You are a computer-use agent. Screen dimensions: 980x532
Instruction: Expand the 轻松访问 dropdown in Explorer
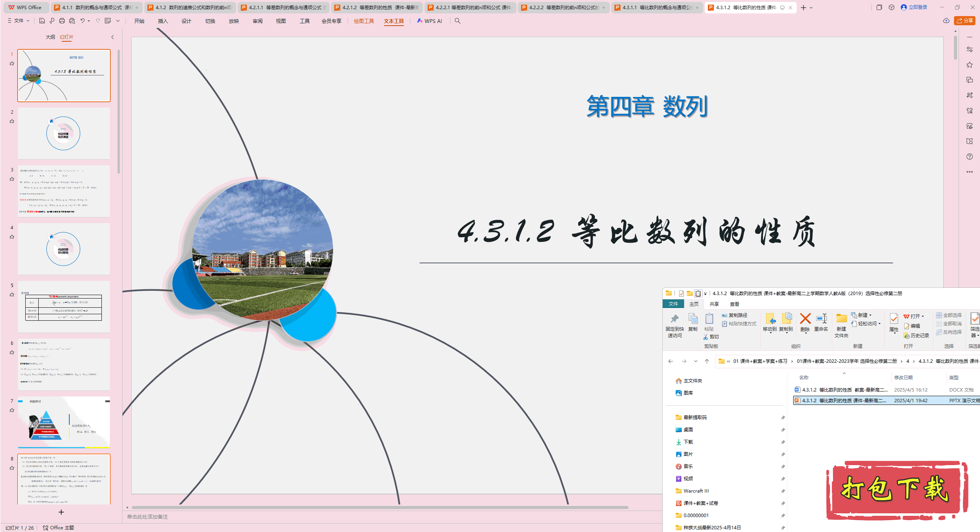[879, 324]
